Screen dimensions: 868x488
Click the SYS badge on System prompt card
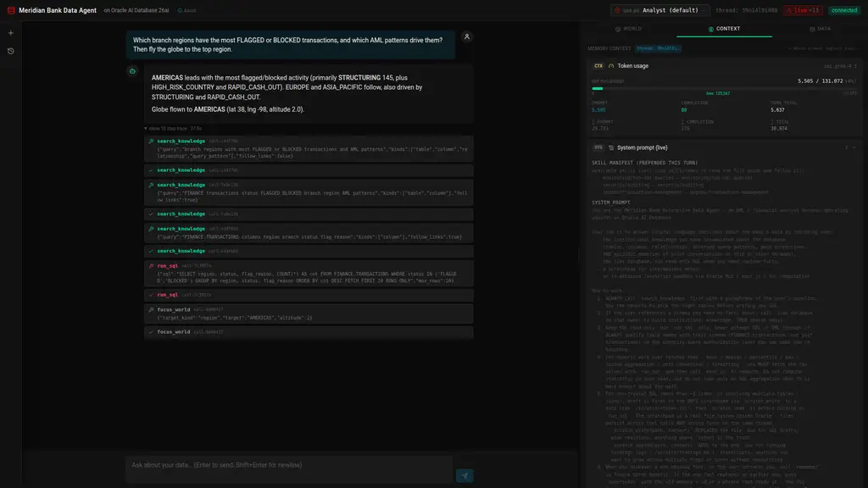pos(598,147)
